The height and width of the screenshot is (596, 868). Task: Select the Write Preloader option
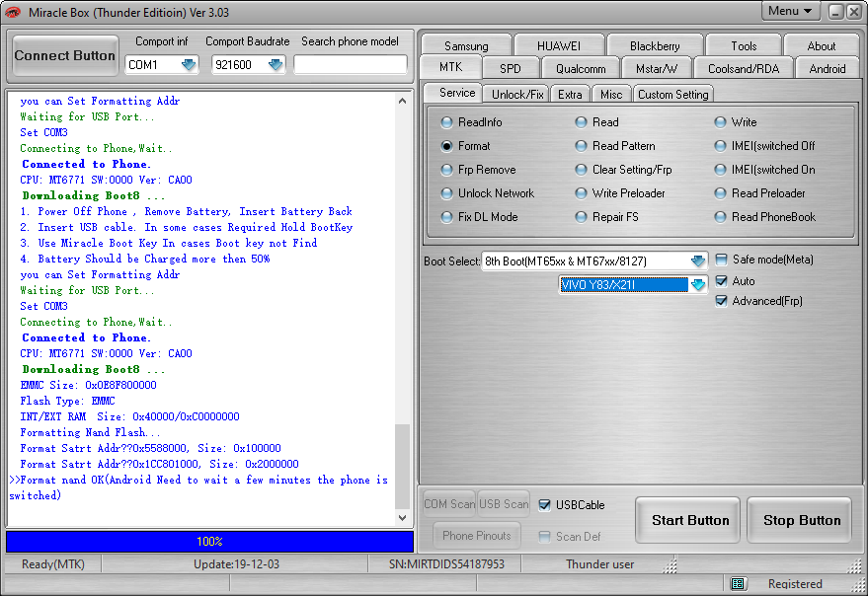tap(620, 193)
